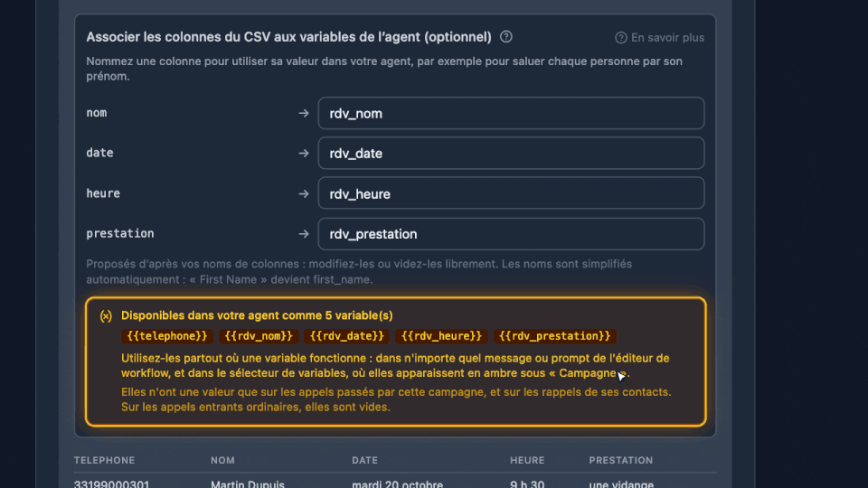Click the TELEPHONE table column header

[x=104, y=460]
